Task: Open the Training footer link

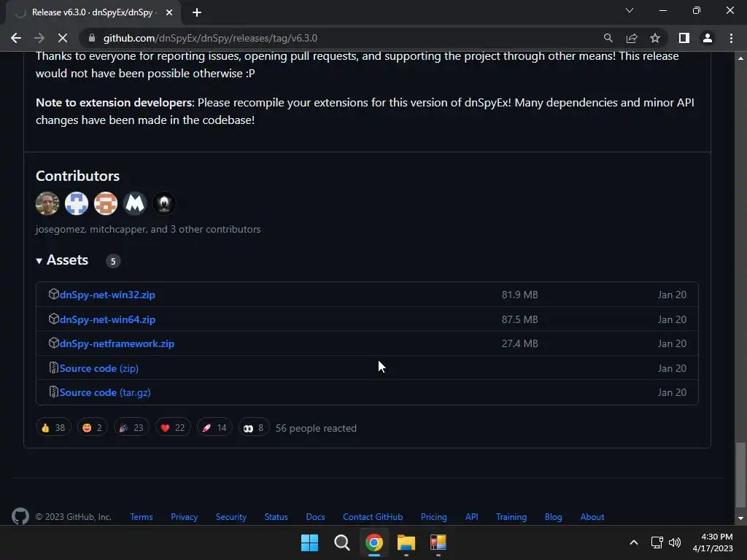Action: tap(511, 517)
